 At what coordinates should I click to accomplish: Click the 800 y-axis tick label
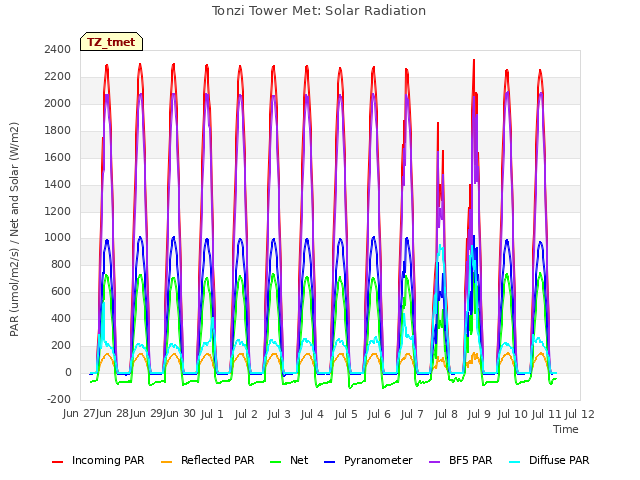(x=62, y=264)
